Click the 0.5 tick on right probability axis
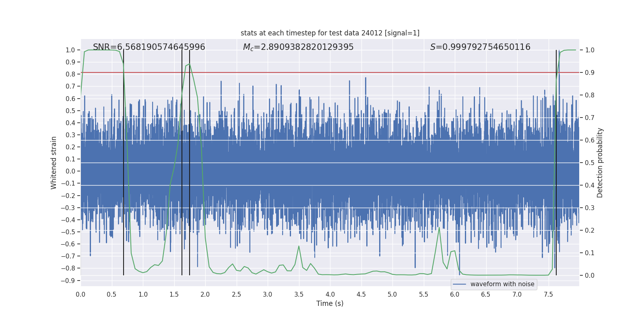 [x=590, y=163]
